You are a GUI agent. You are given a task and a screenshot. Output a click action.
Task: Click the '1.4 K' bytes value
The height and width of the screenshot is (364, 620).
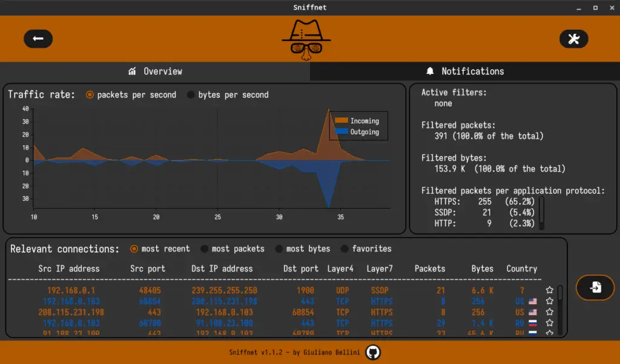click(x=483, y=323)
